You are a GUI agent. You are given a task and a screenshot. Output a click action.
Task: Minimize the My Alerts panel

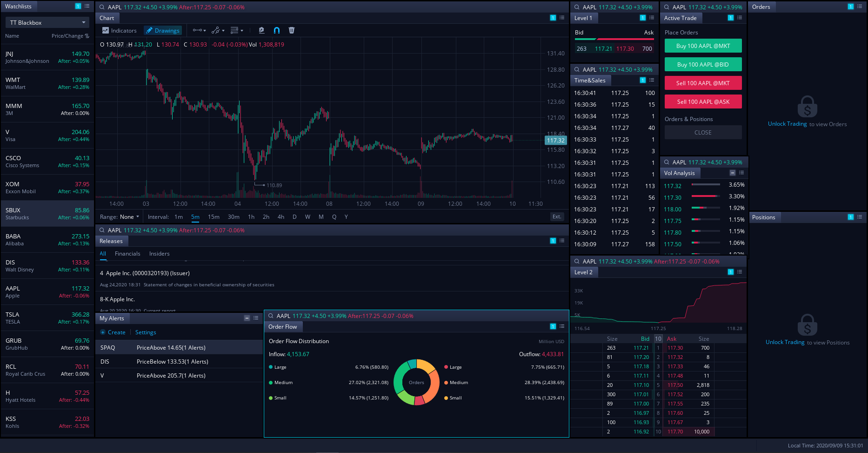pyautogui.click(x=247, y=318)
